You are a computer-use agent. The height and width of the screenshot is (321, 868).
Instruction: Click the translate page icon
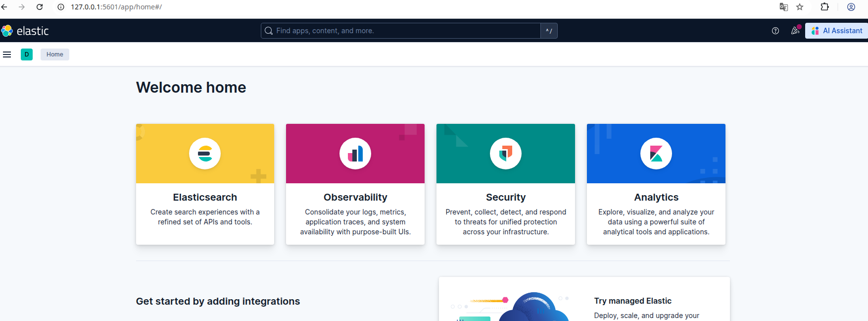point(784,7)
